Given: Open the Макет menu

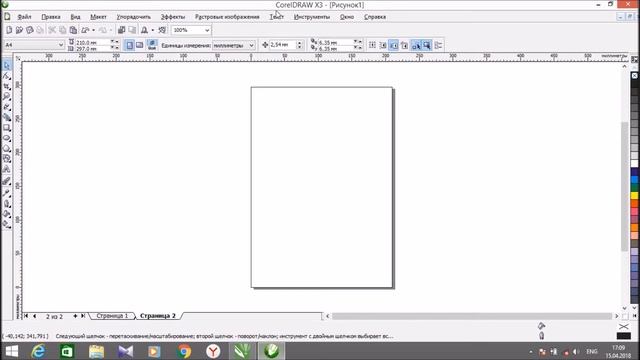Looking at the screenshot, I should pyautogui.click(x=98, y=17).
